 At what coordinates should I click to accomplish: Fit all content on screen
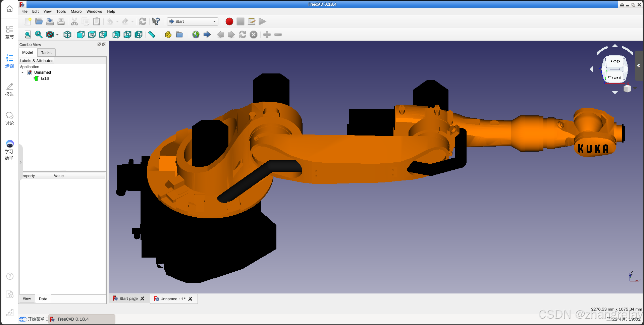28,35
